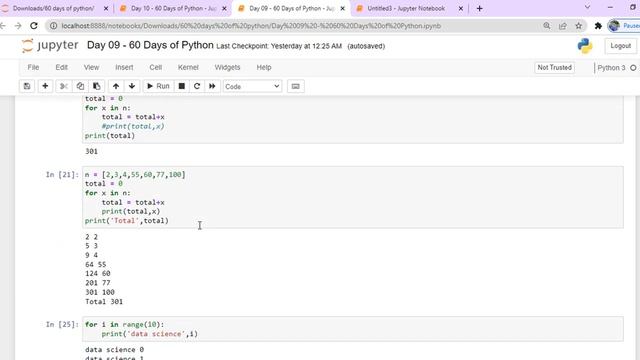Click the notebook title Day 09 - 60 Days of Python
640x360 pixels.
click(150, 45)
